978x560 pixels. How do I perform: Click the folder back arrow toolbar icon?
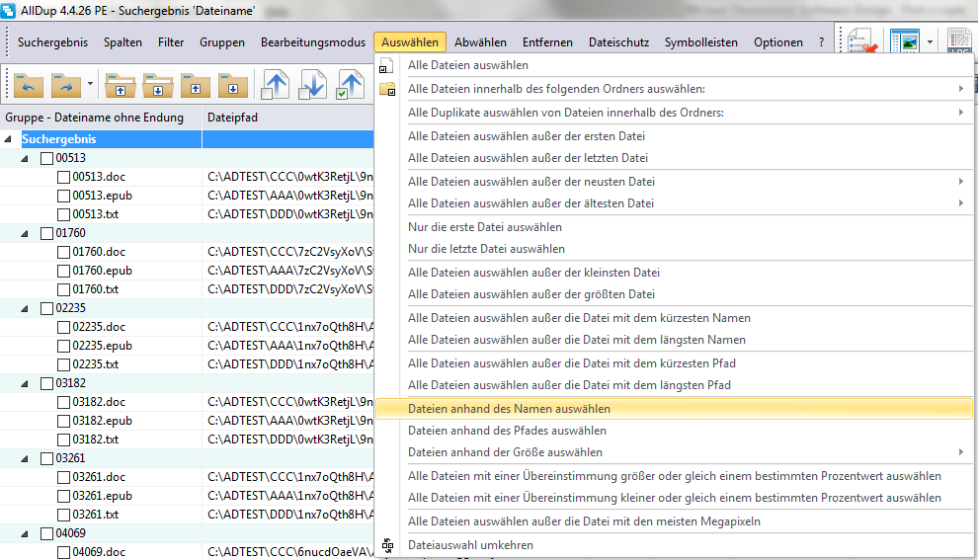28,84
